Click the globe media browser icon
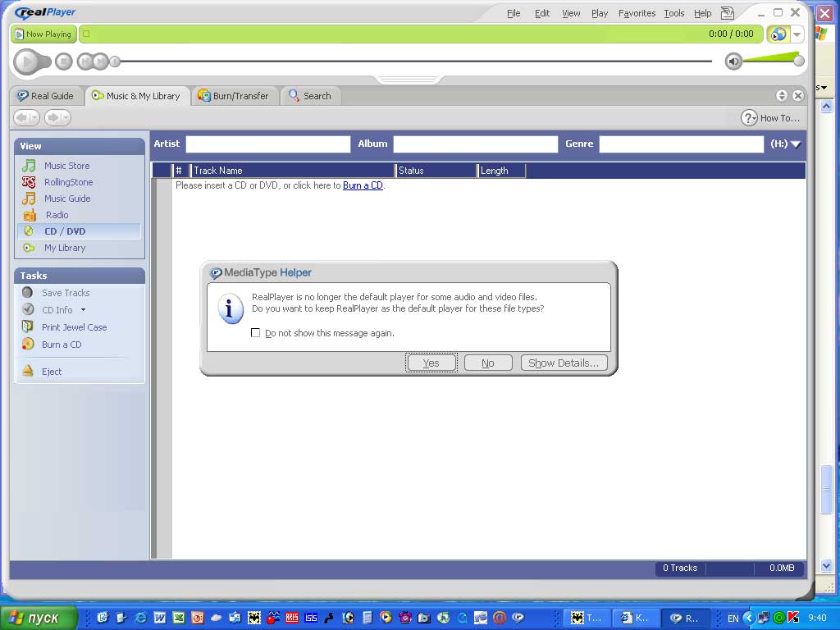 [x=778, y=34]
